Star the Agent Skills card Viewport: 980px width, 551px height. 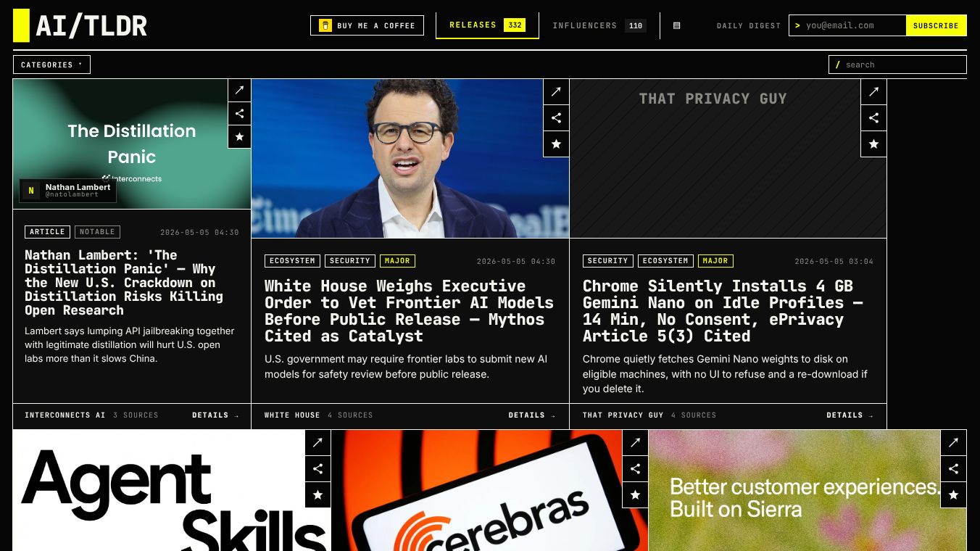317,494
